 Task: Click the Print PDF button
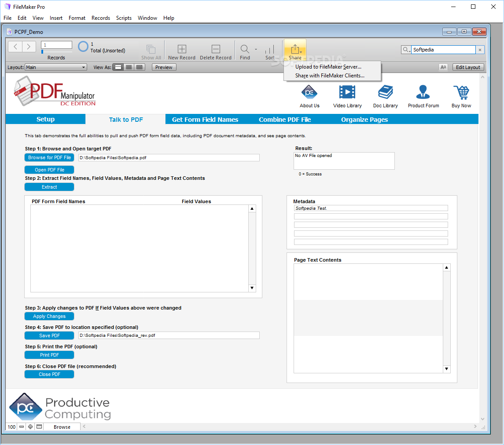click(49, 355)
